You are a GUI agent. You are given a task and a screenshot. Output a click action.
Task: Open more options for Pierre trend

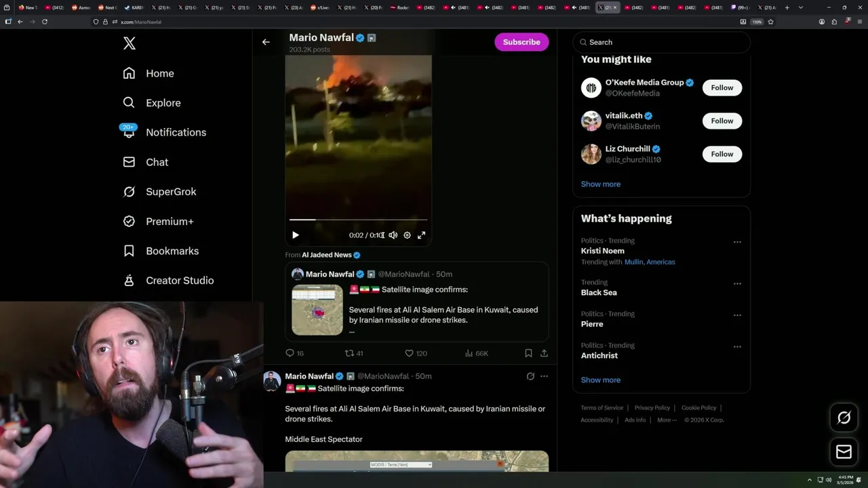737,315
